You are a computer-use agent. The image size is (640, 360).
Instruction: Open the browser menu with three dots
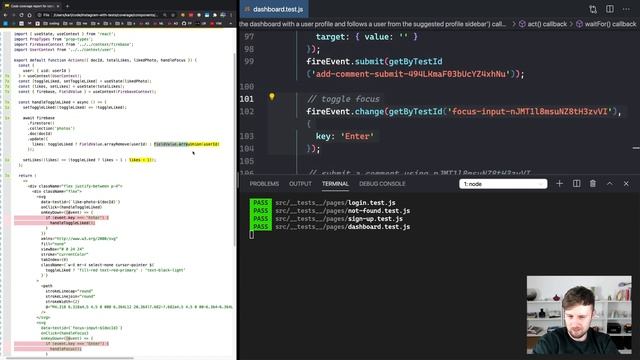231,15
